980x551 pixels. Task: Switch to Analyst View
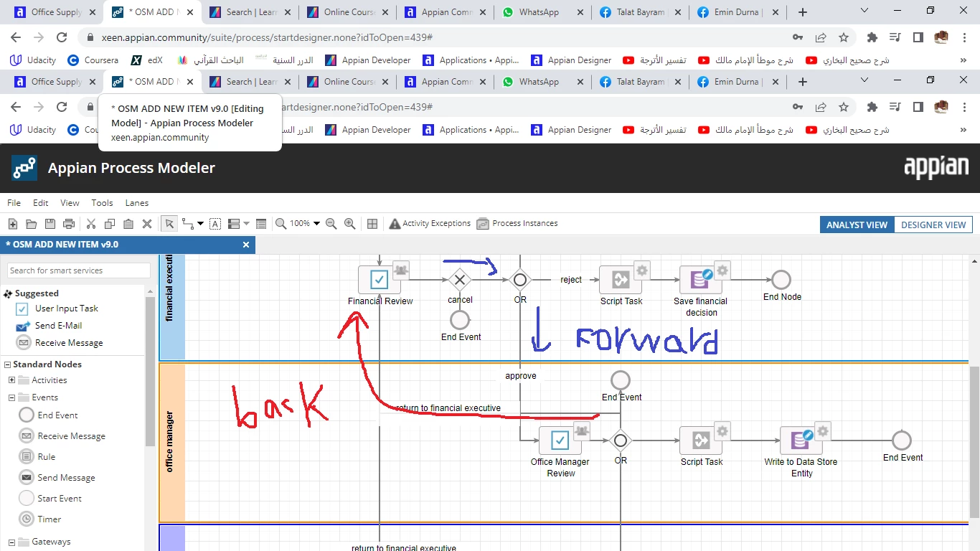[x=857, y=225]
